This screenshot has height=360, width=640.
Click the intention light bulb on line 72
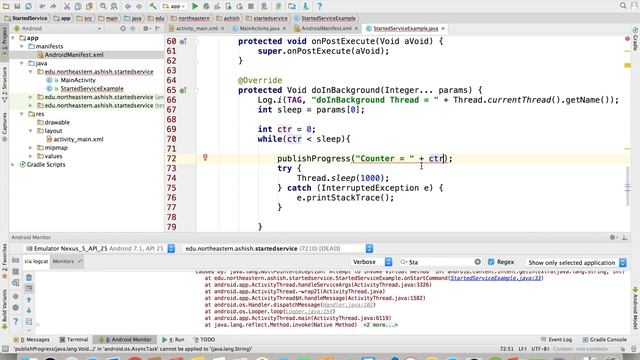[205, 157]
